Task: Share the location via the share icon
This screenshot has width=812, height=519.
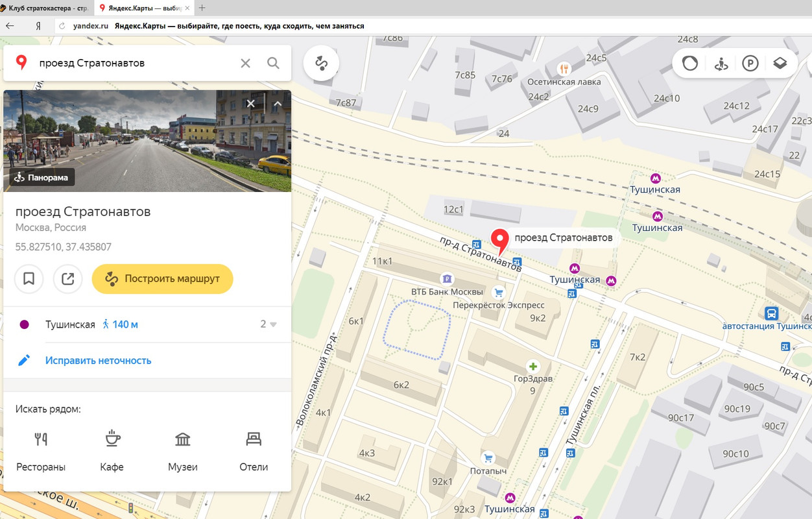Action: tap(67, 279)
